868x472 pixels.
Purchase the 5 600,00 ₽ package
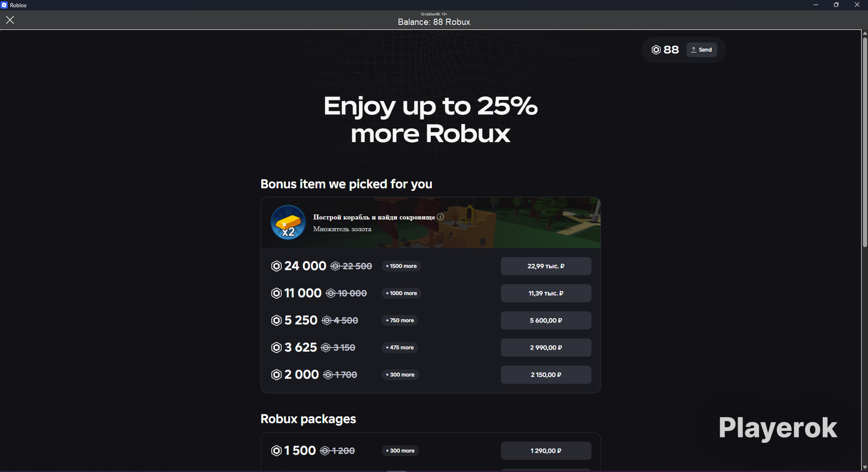[546, 320]
